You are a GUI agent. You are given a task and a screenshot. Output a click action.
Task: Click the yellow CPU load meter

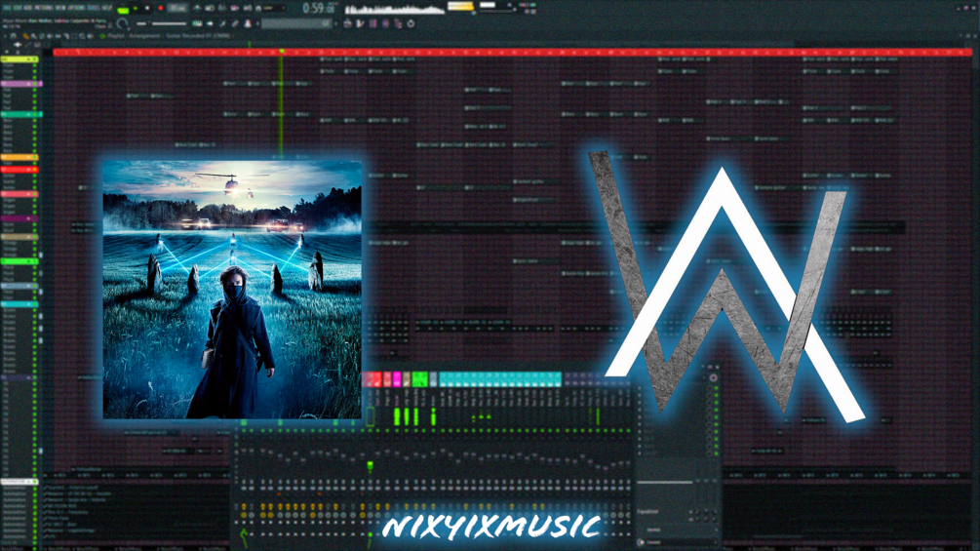(x=460, y=6)
